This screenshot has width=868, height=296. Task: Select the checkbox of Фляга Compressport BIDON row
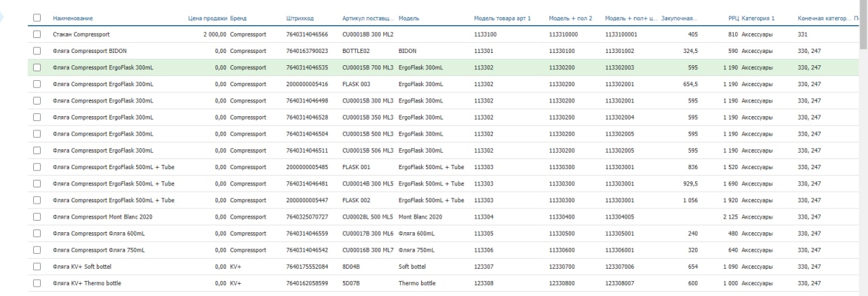pyautogui.click(x=37, y=51)
